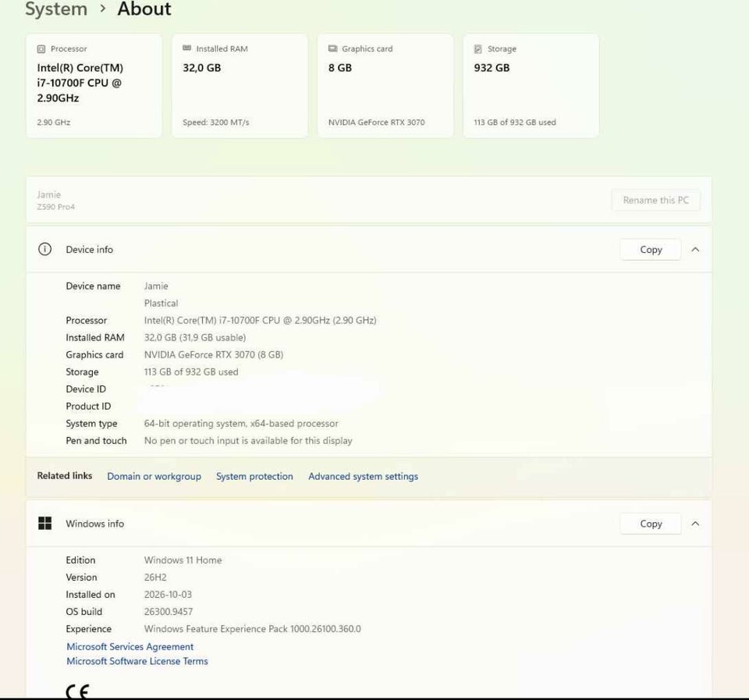Open the Graphics card summary card
The height and width of the screenshot is (700, 749).
coord(385,86)
